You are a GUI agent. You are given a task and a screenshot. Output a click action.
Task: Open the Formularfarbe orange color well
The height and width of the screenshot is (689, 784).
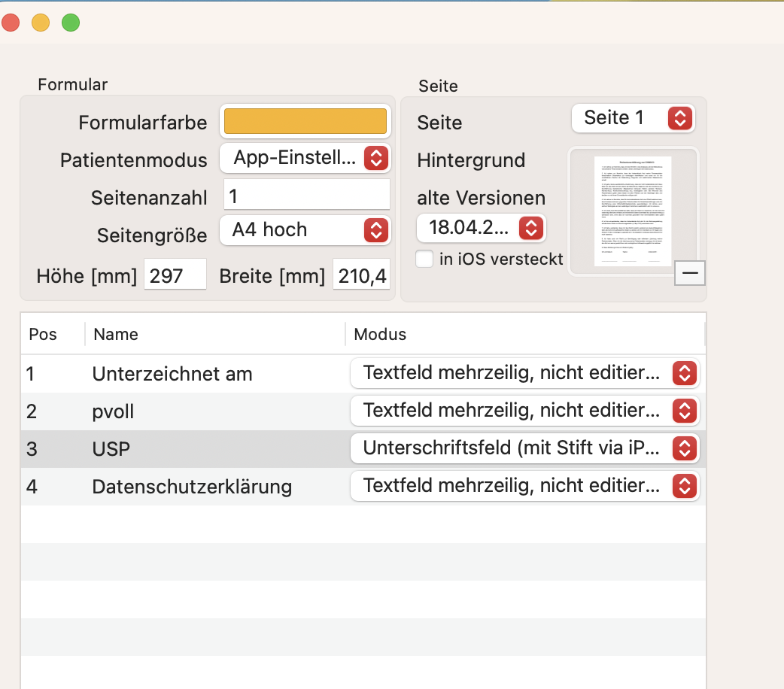[305, 121]
